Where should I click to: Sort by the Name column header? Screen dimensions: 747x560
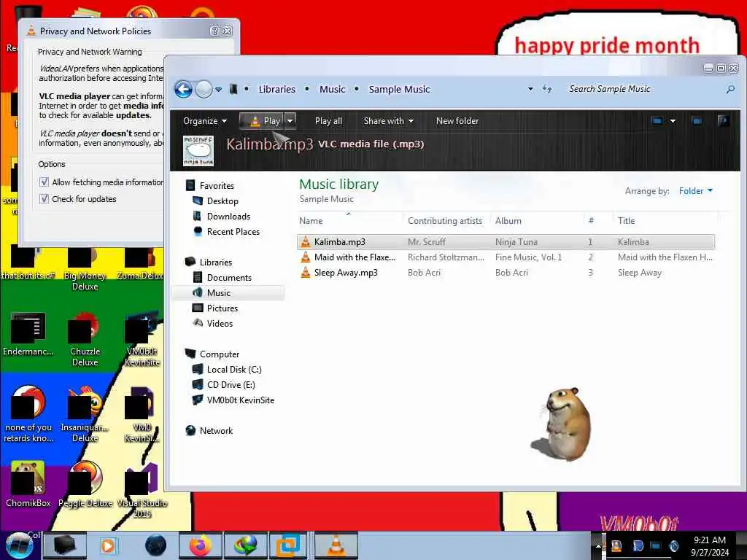(x=349, y=220)
